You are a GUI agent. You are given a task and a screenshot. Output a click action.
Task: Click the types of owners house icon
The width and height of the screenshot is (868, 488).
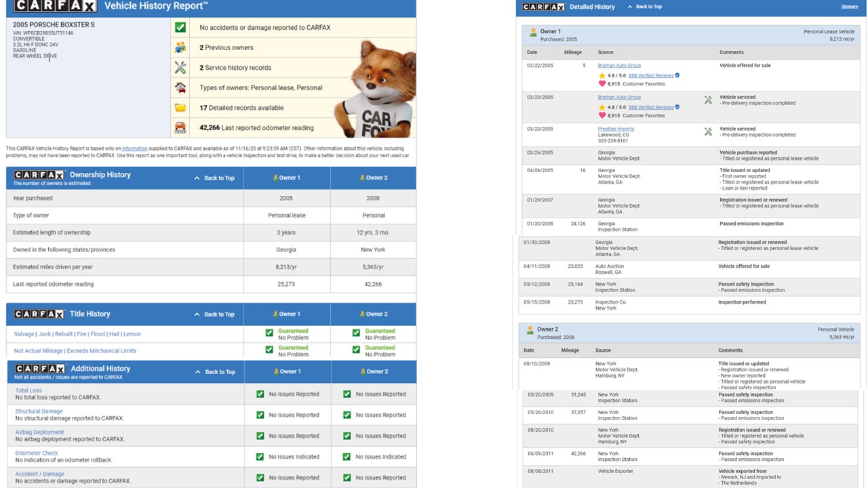[x=180, y=87]
